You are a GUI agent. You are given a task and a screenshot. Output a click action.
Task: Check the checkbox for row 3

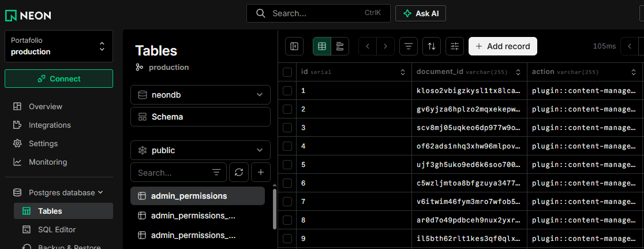tap(287, 127)
